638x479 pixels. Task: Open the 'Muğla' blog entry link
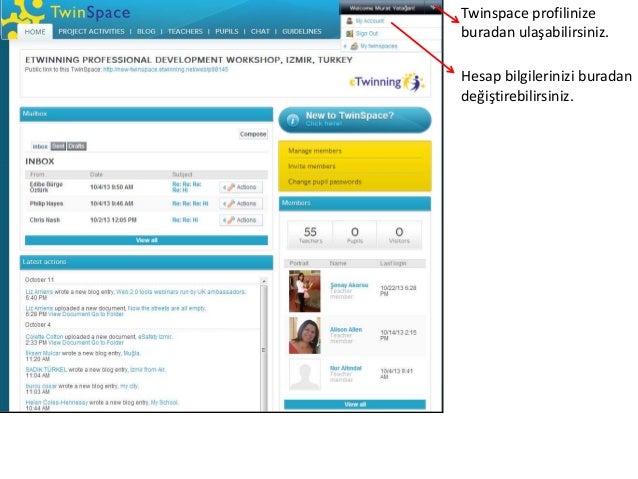click(x=131, y=353)
